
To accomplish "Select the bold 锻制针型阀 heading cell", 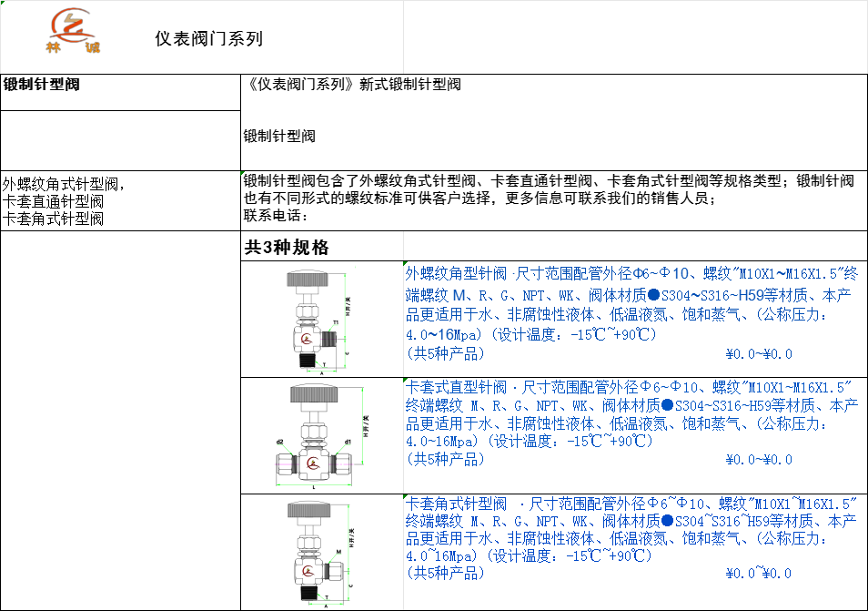I will coord(42,85).
